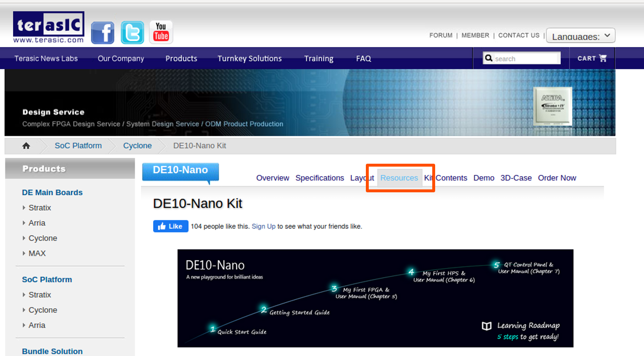Open Arria under sidebar SoC Platform
The height and width of the screenshot is (356, 644).
point(37,325)
